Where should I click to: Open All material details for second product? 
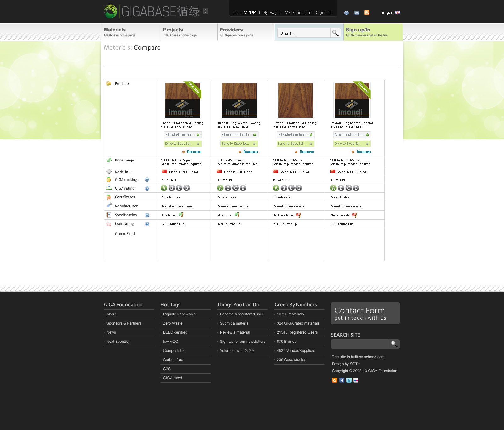239,135
